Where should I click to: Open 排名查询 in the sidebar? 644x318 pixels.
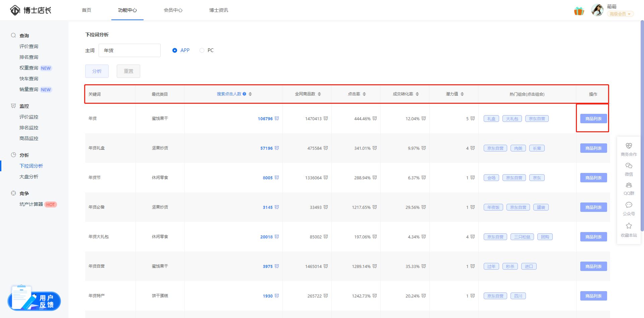[29, 57]
